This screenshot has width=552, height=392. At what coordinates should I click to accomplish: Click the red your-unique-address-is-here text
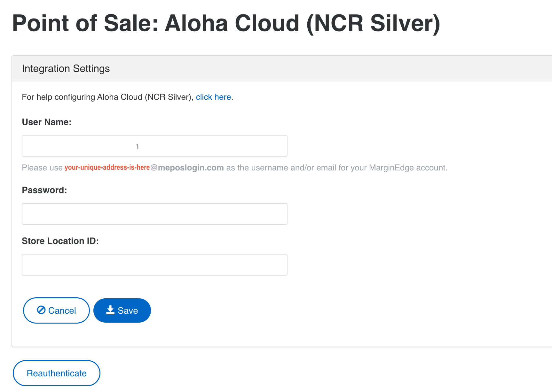107,168
